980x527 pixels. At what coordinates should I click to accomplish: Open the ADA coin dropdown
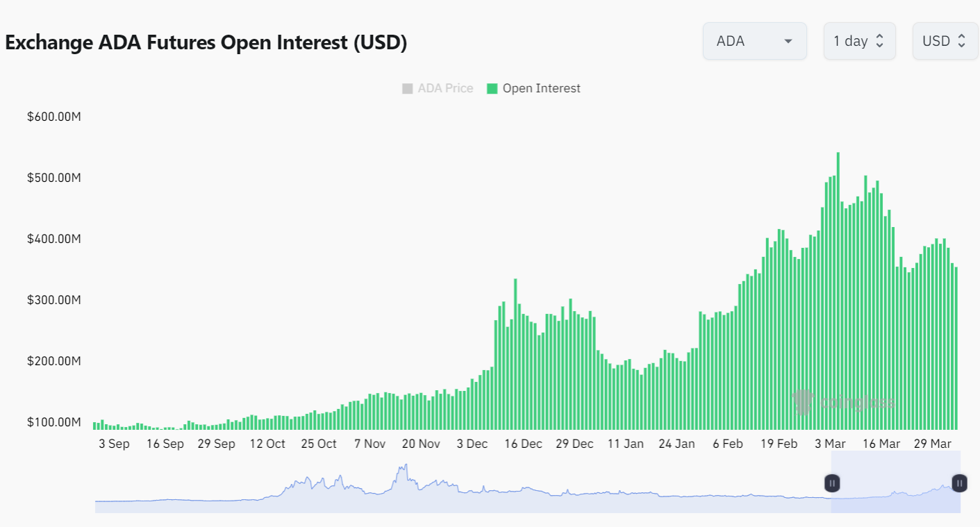754,41
